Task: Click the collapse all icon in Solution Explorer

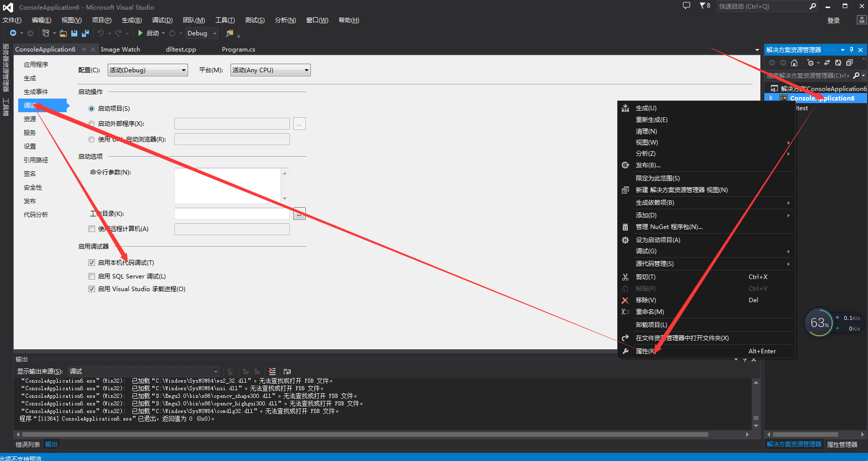Action: click(849, 63)
